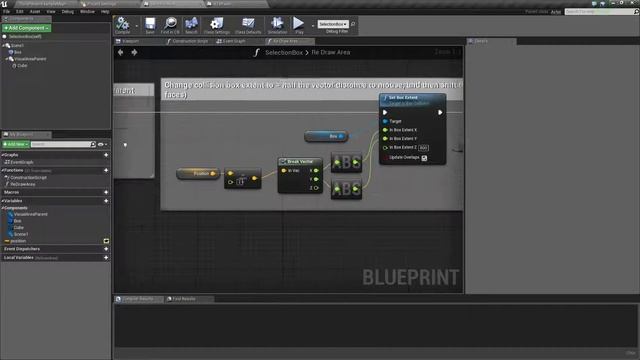Click the graph forward navigation arrow
Screen dimensions: 640x360
coord(134,52)
